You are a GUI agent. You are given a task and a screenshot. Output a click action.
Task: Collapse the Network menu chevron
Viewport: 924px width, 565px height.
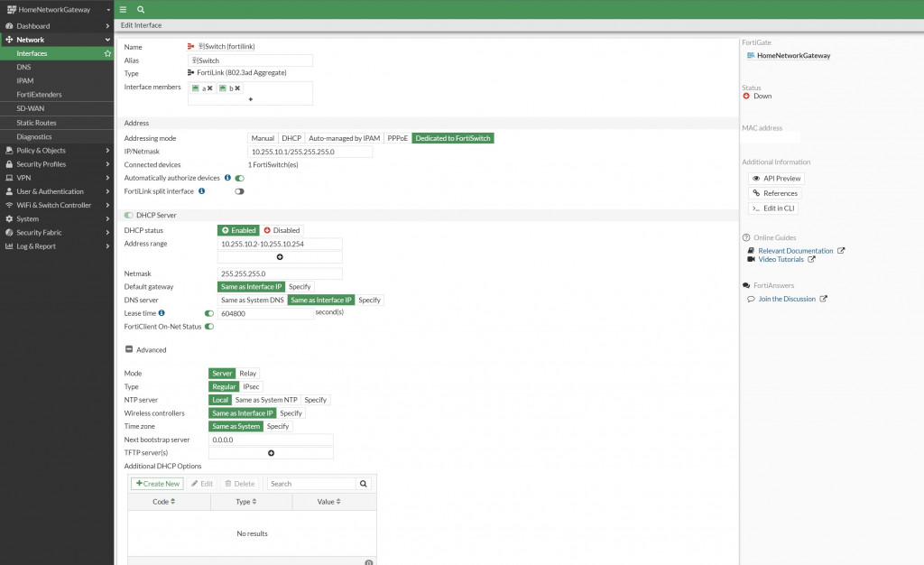click(x=107, y=40)
